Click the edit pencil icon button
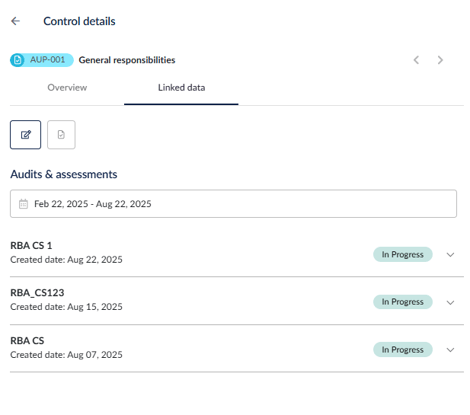 (x=25, y=135)
